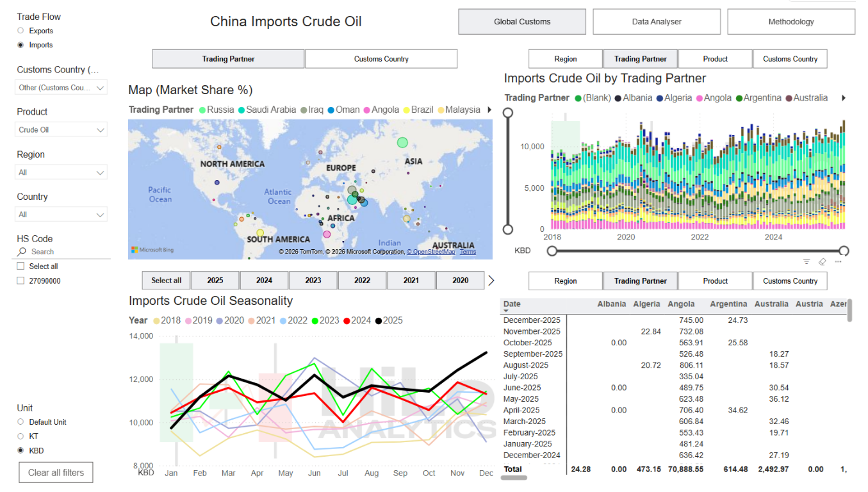Select Product tab above the bar chart
868x492 pixels.
715,59
